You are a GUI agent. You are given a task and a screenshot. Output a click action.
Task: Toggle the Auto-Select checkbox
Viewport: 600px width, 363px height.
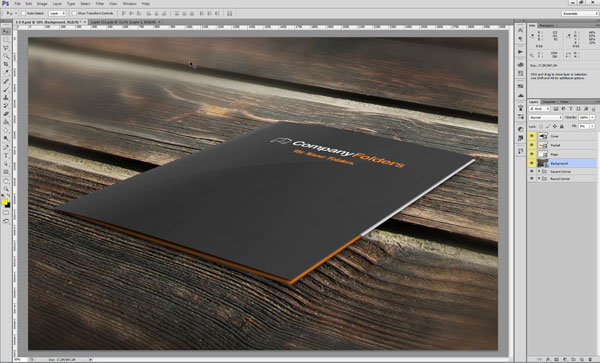[23, 13]
